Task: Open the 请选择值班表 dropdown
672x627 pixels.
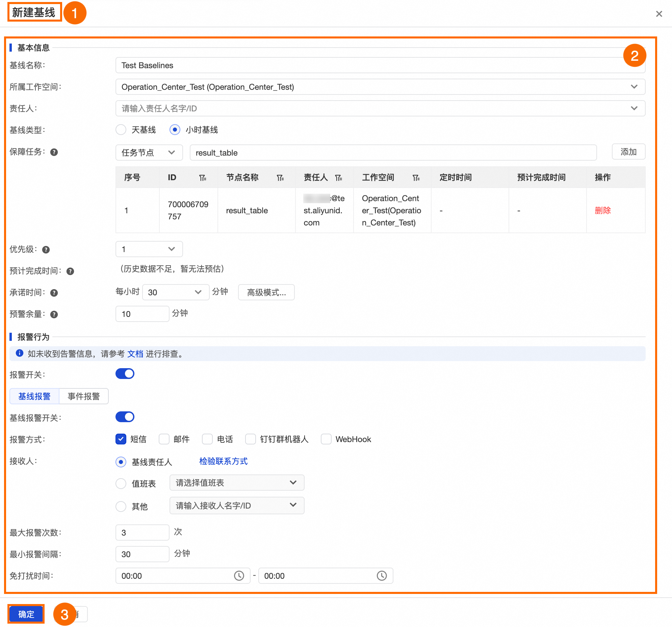Action: point(237,483)
